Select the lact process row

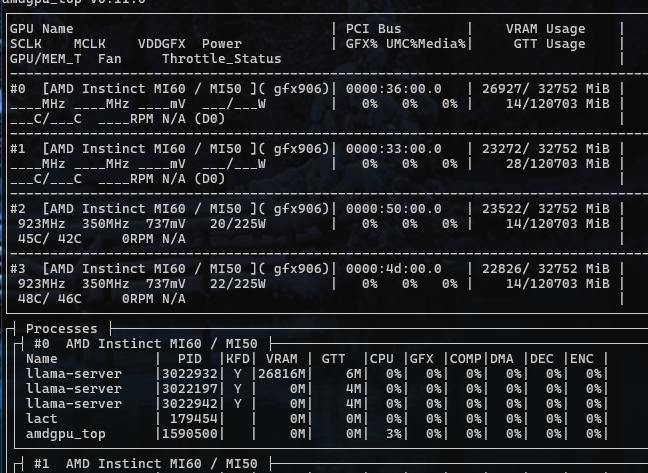(317, 419)
